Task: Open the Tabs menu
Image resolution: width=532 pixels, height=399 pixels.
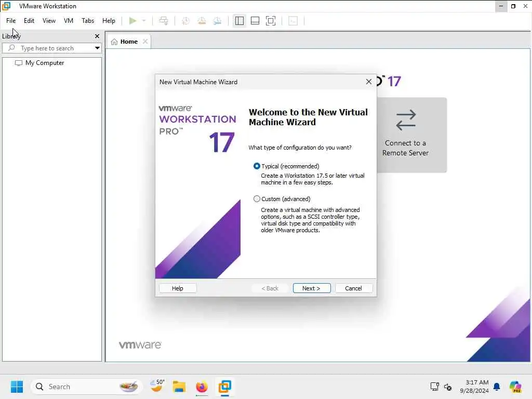Action: (x=88, y=21)
